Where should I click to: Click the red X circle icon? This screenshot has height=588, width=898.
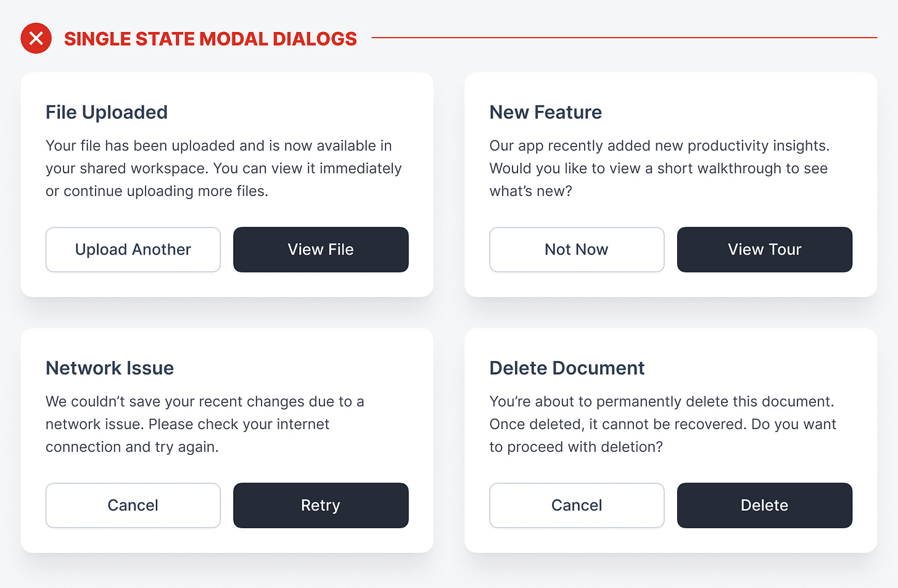pyautogui.click(x=36, y=38)
